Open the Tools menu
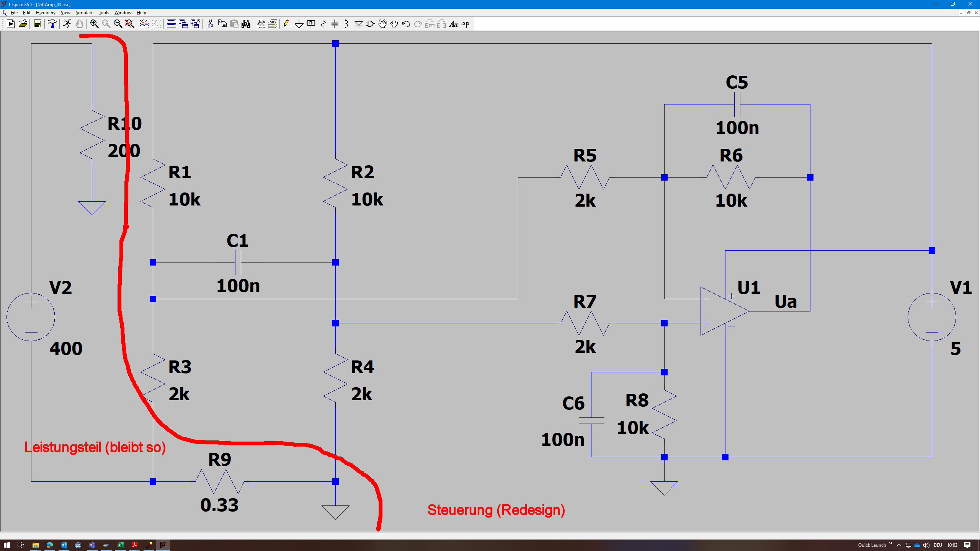 click(104, 13)
